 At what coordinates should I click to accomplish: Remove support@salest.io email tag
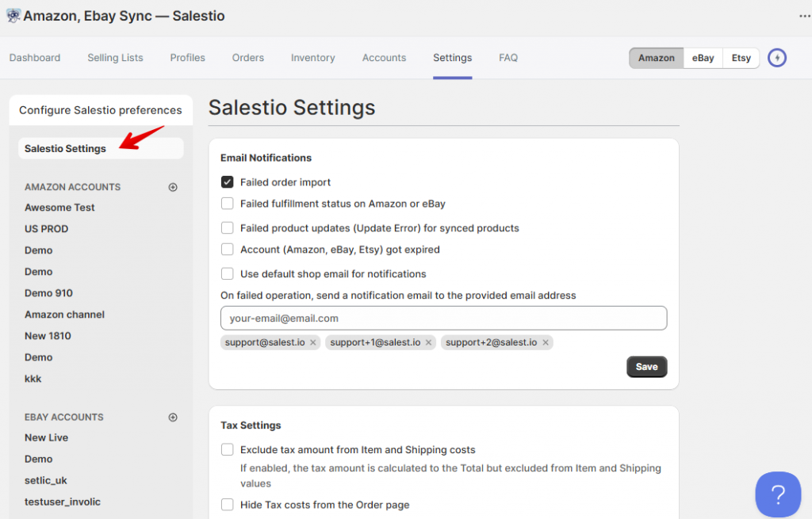[x=312, y=342]
